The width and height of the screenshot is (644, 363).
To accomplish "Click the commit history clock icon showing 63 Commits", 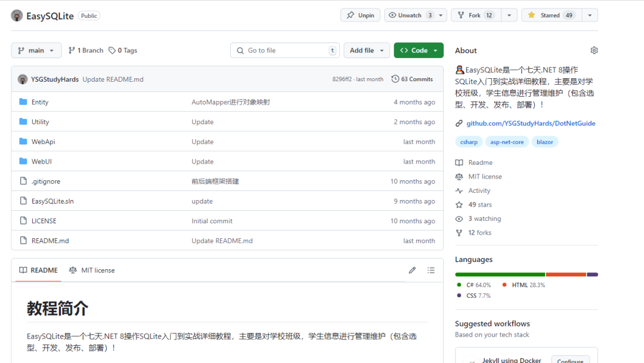I will click(395, 78).
